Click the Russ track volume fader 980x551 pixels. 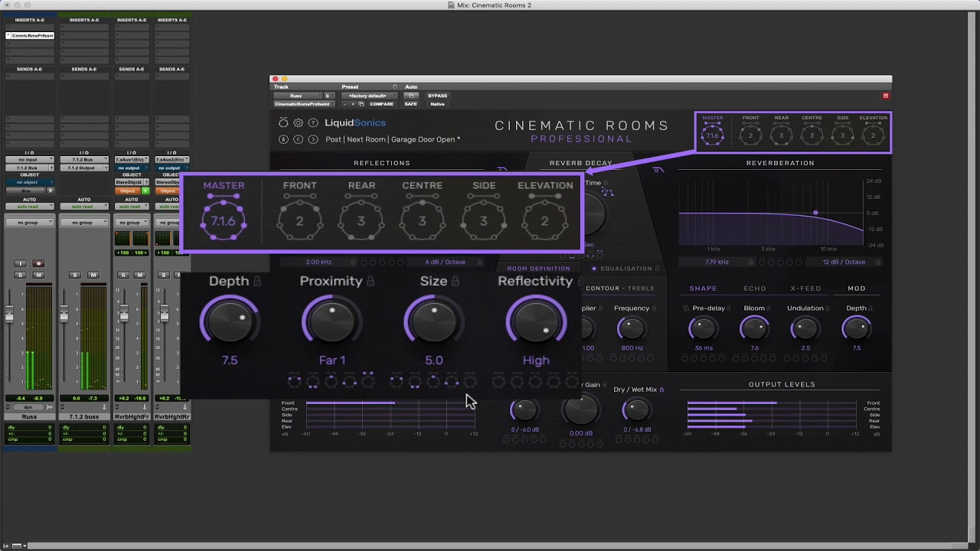pos(9,314)
